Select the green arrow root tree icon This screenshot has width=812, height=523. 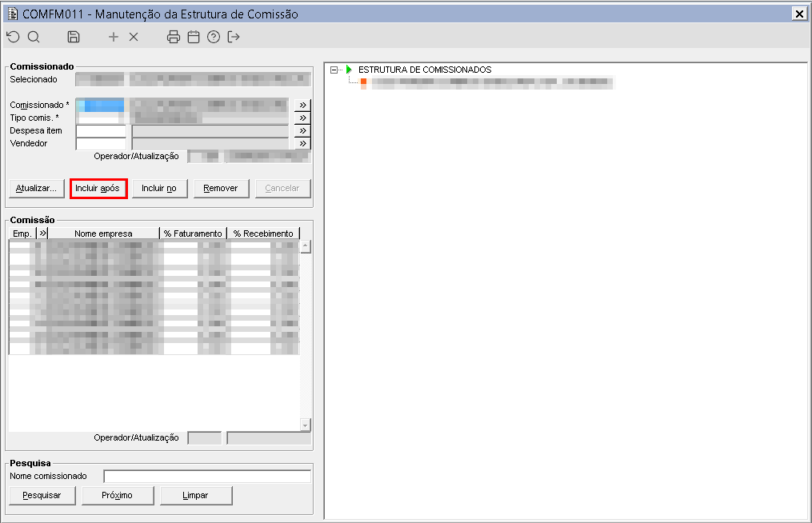point(349,70)
